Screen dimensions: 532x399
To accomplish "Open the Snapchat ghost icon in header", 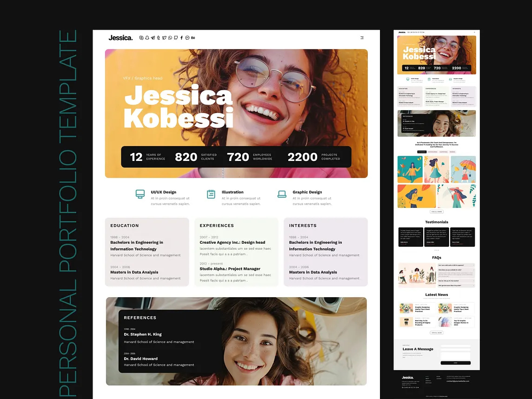I will pos(147,38).
